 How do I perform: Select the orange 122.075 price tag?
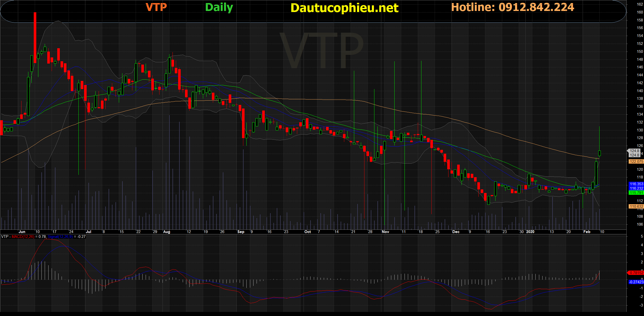tap(636, 162)
